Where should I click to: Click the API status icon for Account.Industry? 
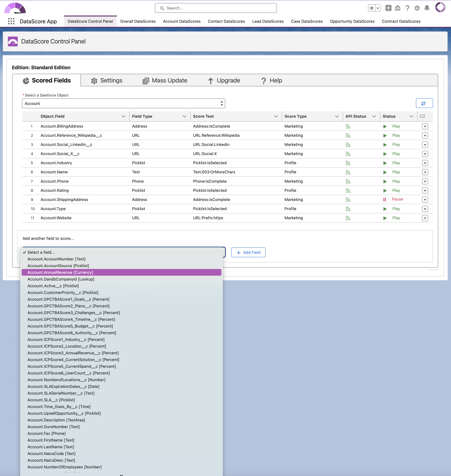click(x=348, y=163)
